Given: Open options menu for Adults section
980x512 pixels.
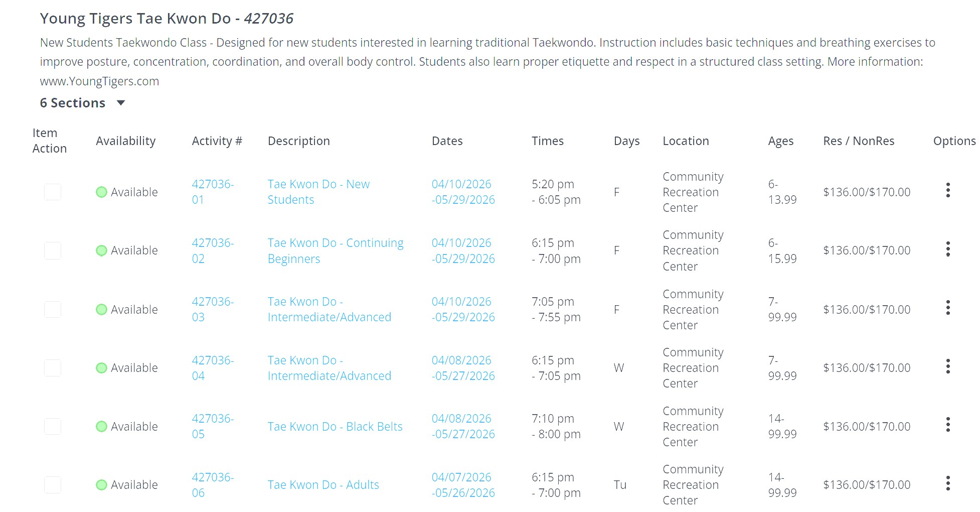Looking at the screenshot, I should coord(947,483).
